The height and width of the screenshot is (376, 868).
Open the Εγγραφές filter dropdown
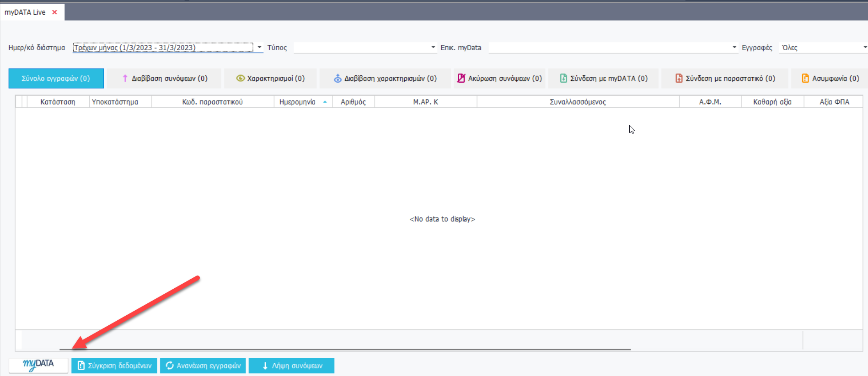[864, 48]
